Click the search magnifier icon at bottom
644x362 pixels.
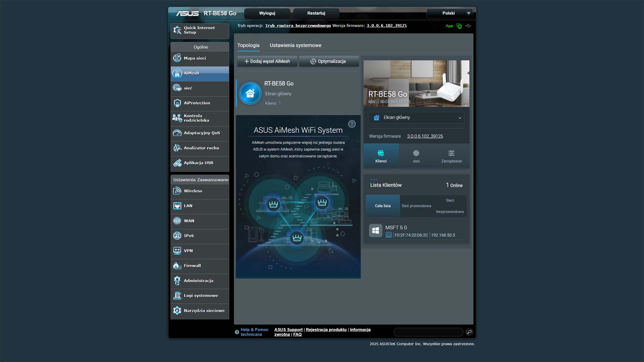[x=469, y=332]
